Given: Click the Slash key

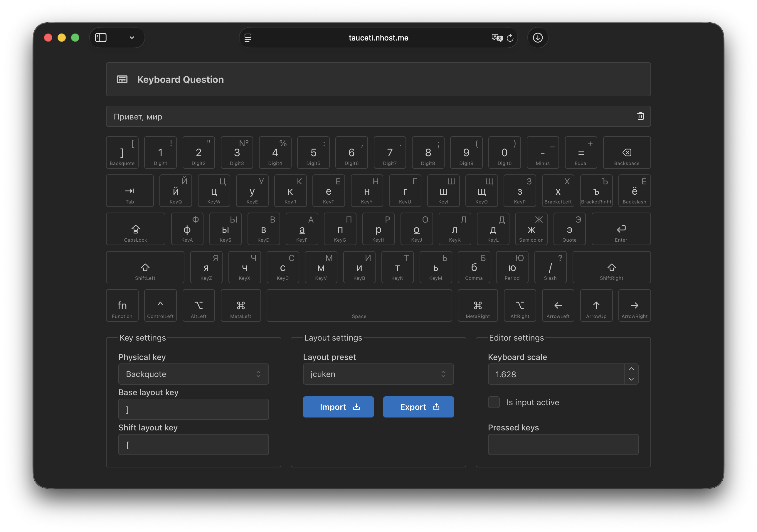Looking at the screenshot, I should tap(550, 267).
